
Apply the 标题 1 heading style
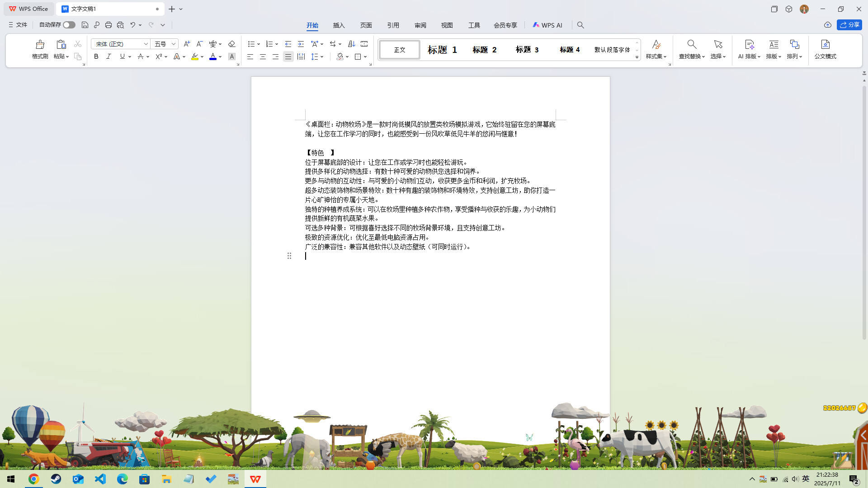click(x=442, y=50)
